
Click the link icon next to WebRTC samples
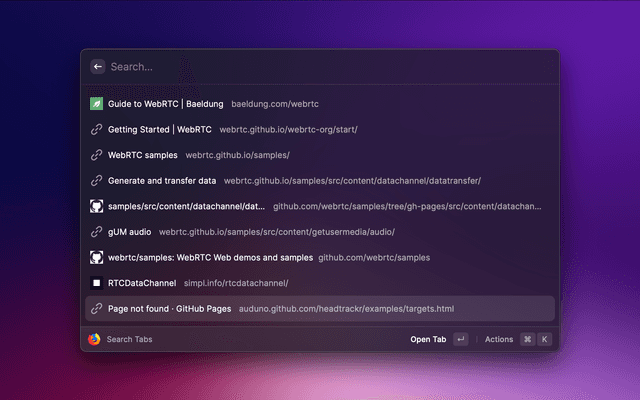[97, 155]
